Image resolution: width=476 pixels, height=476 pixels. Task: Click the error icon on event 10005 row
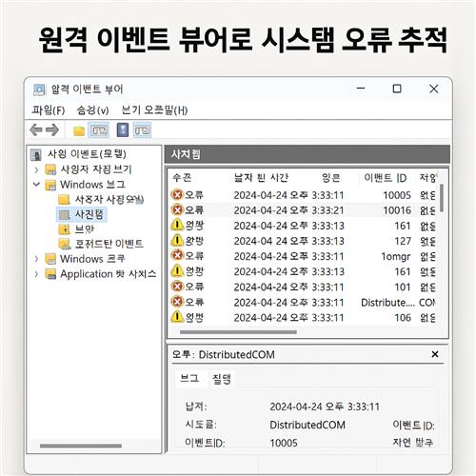177,194
